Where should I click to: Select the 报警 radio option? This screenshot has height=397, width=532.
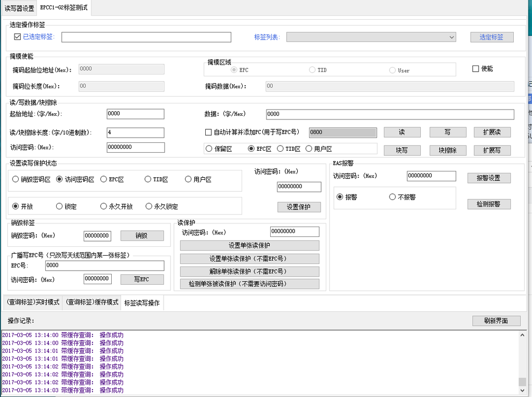coord(340,197)
